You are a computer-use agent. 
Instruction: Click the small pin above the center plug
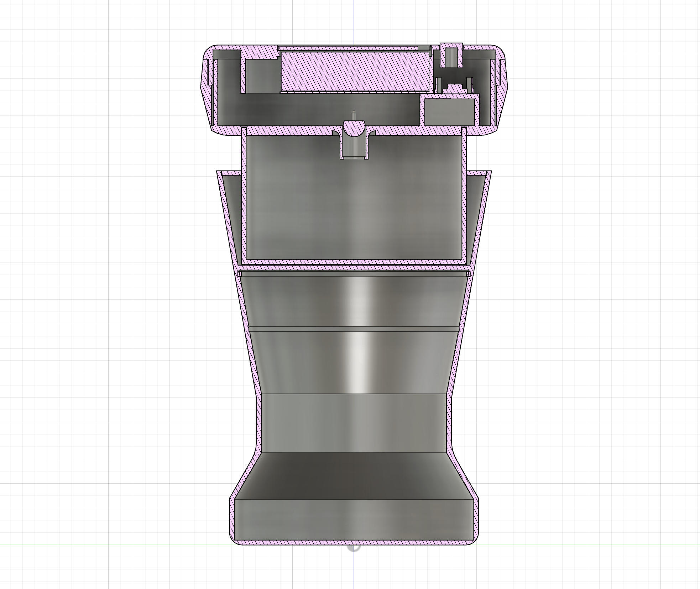[354, 115]
